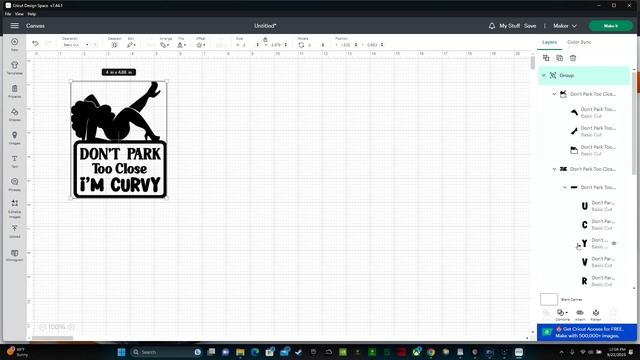Select the Text tool
The width and height of the screenshot is (640, 360).
[x=14, y=161]
